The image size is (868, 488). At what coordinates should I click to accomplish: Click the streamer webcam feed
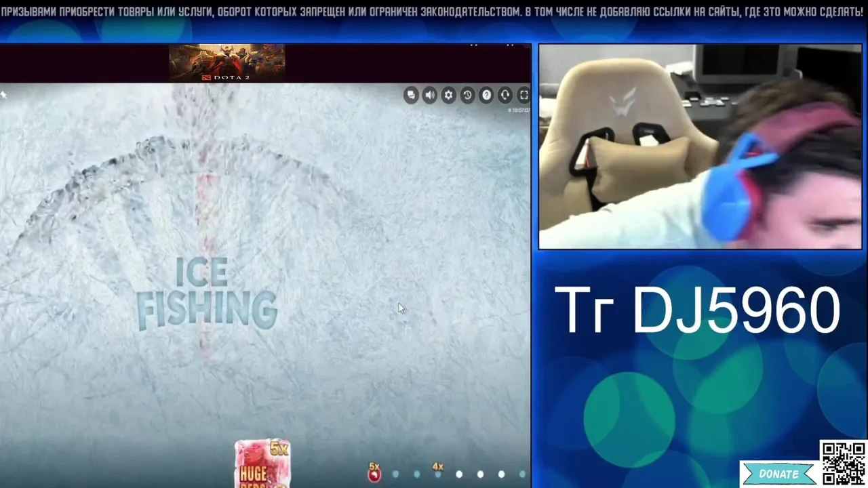[x=700, y=146]
